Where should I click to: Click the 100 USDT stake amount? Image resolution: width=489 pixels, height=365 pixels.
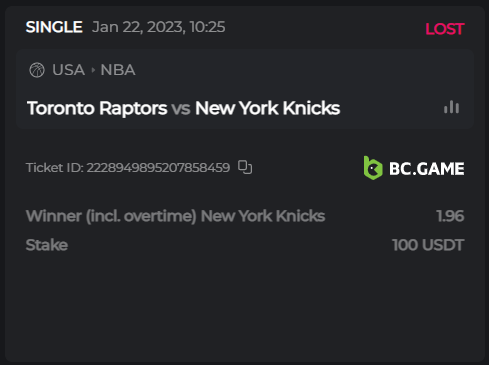(428, 245)
